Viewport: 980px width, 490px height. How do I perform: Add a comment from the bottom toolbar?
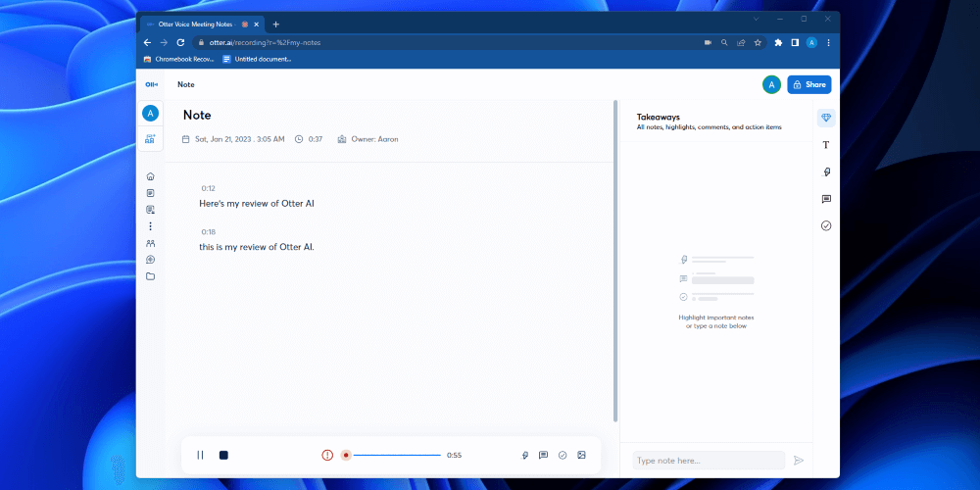[x=543, y=455]
